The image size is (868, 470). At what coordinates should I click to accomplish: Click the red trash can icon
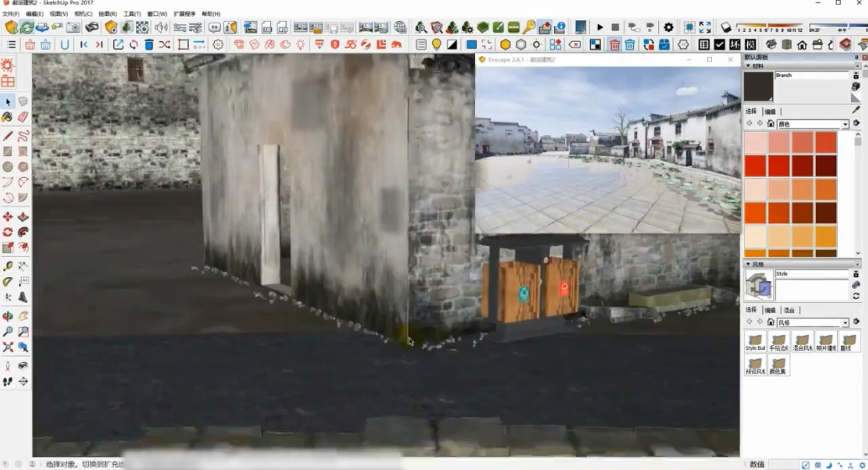pyautogui.click(x=614, y=44)
